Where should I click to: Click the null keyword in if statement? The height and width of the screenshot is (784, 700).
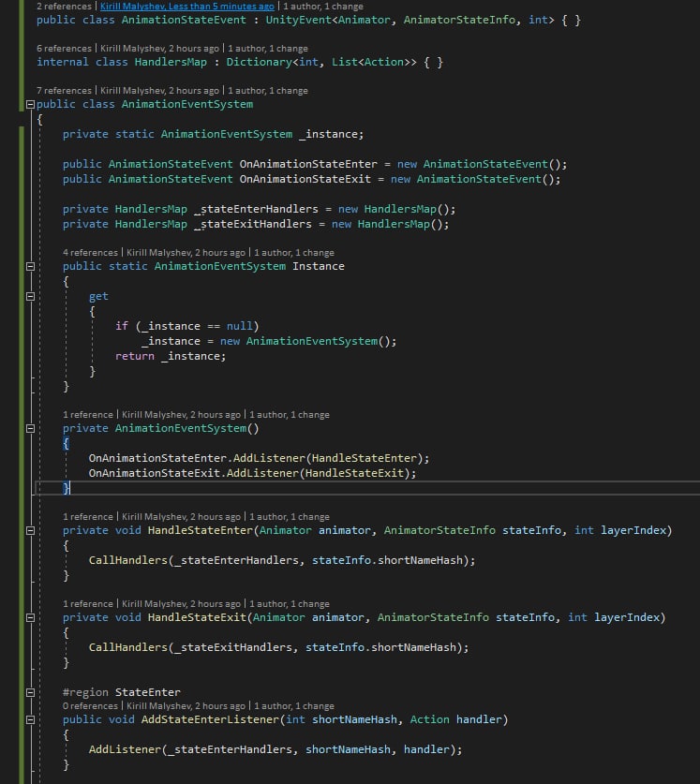point(240,326)
